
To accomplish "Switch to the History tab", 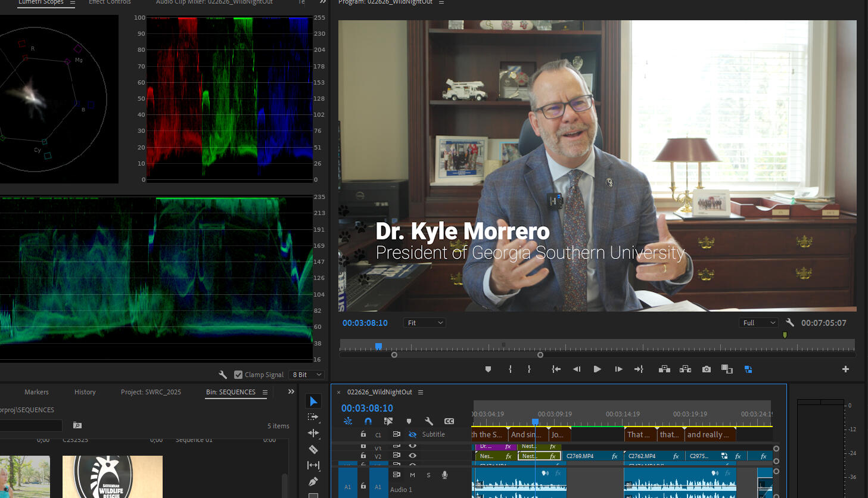I will 85,392.
